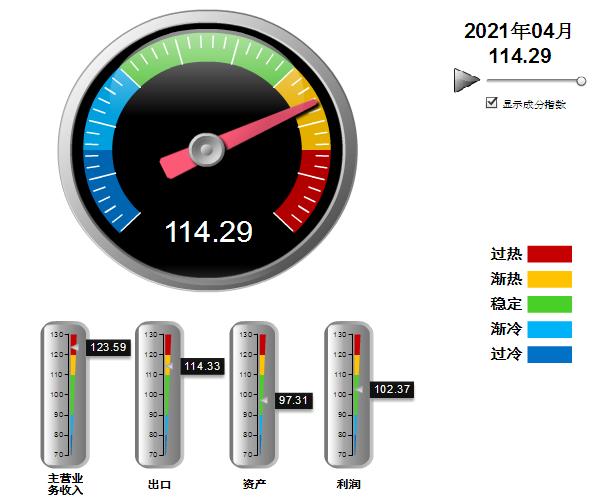
Task: Click the main gauge center hub
Action: 206,149
